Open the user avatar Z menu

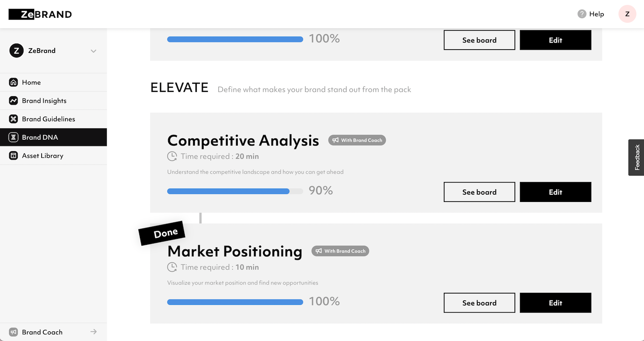[x=627, y=14]
